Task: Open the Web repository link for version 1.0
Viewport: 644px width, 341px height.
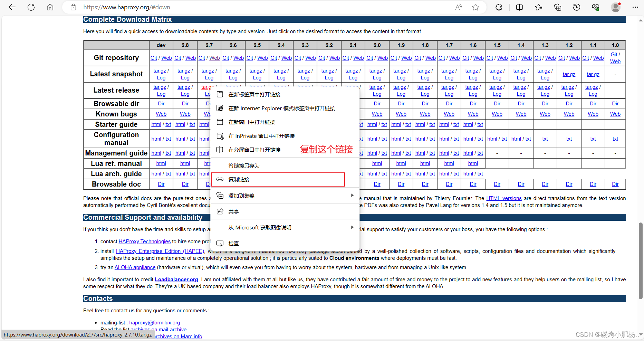Action: [615, 61]
